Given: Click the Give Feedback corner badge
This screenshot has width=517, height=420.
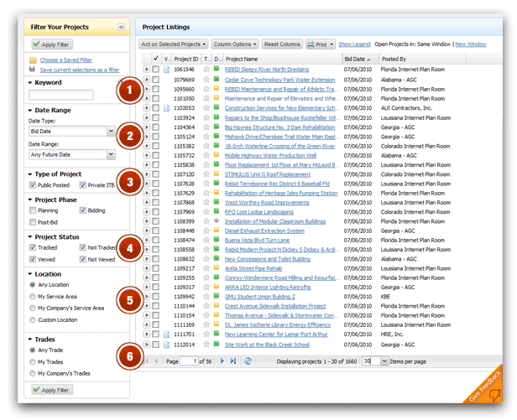Looking at the screenshot, I should pyautogui.click(x=486, y=386).
